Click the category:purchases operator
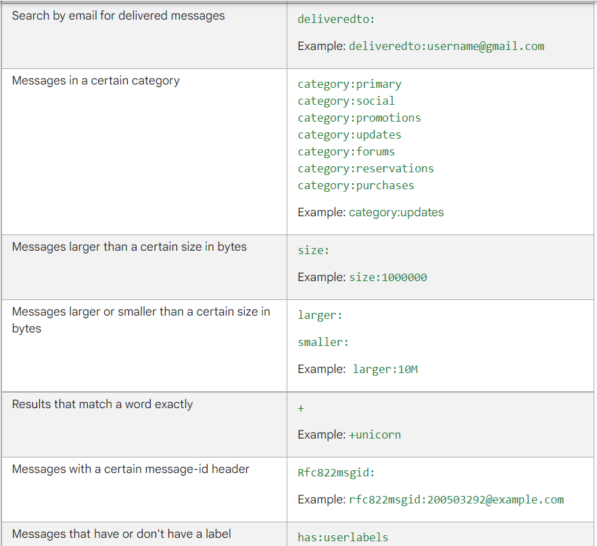 pos(356,185)
